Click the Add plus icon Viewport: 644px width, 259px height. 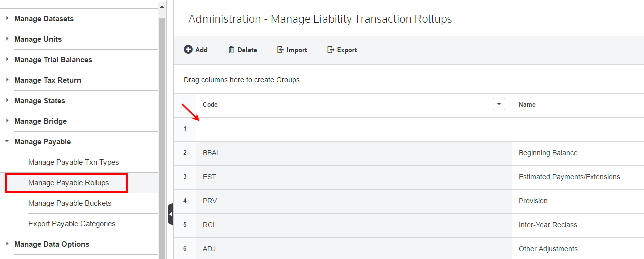188,50
